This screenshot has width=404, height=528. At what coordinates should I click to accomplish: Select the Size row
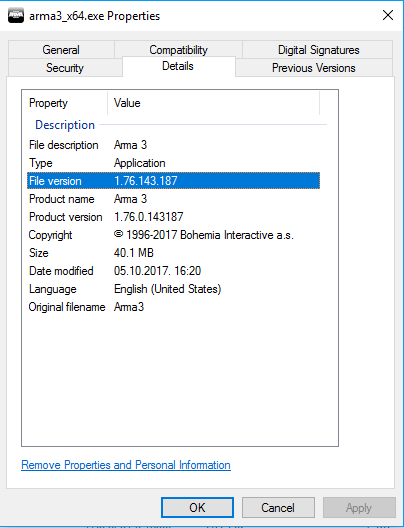[x=173, y=253]
